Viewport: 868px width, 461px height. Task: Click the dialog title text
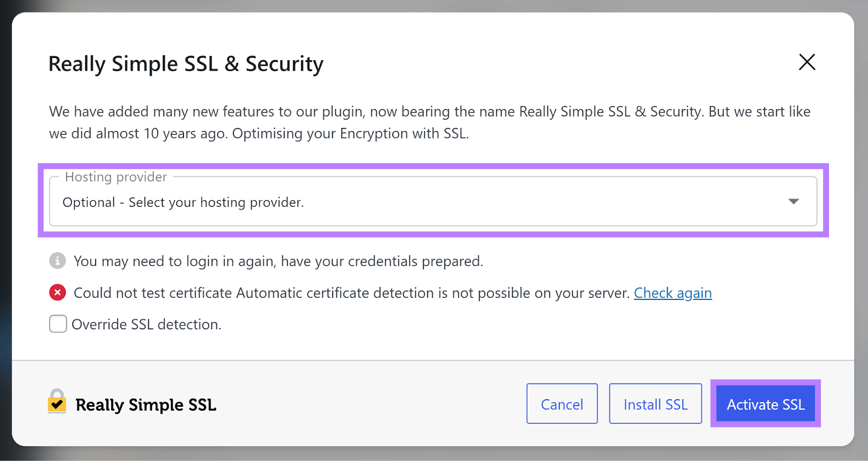[x=186, y=63]
